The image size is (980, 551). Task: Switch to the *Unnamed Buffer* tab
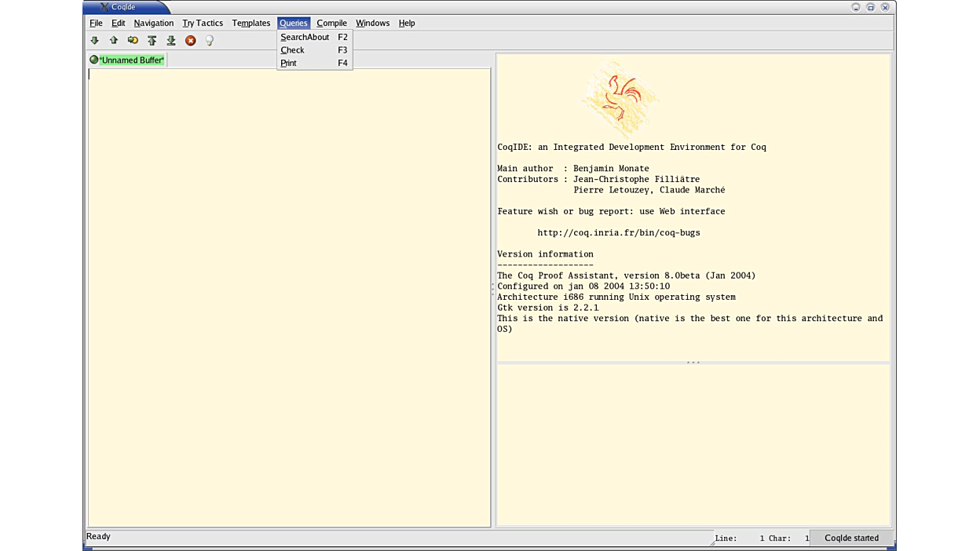[131, 60]
